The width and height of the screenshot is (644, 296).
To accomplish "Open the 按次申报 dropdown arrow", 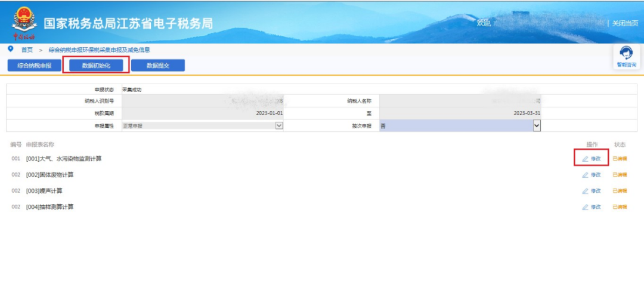I will [537, 126].
